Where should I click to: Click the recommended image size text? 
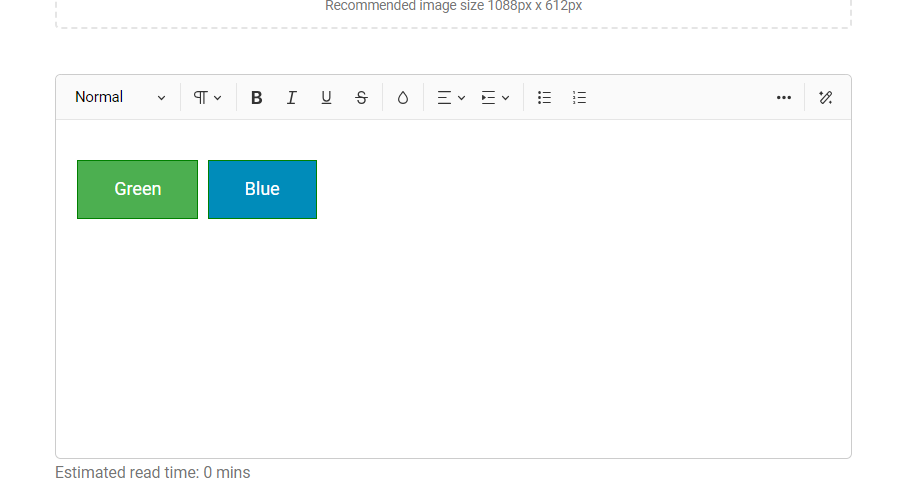pyautogui.click(x=453, y=6)
